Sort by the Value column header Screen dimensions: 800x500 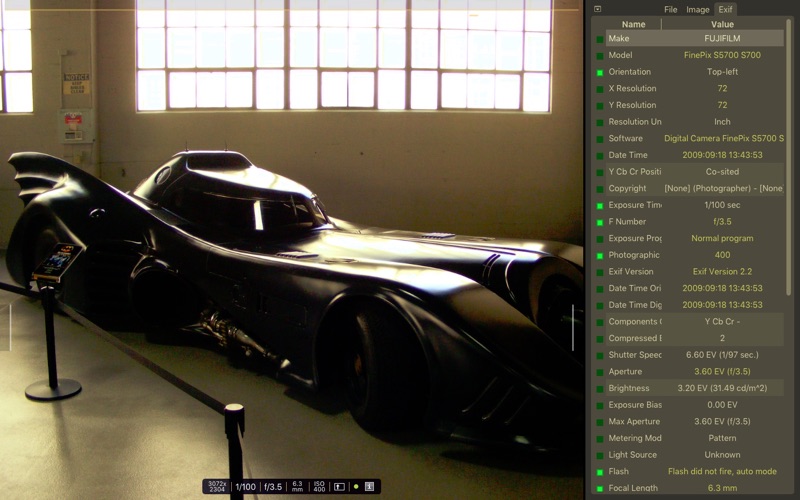click(x=722, y=24)
